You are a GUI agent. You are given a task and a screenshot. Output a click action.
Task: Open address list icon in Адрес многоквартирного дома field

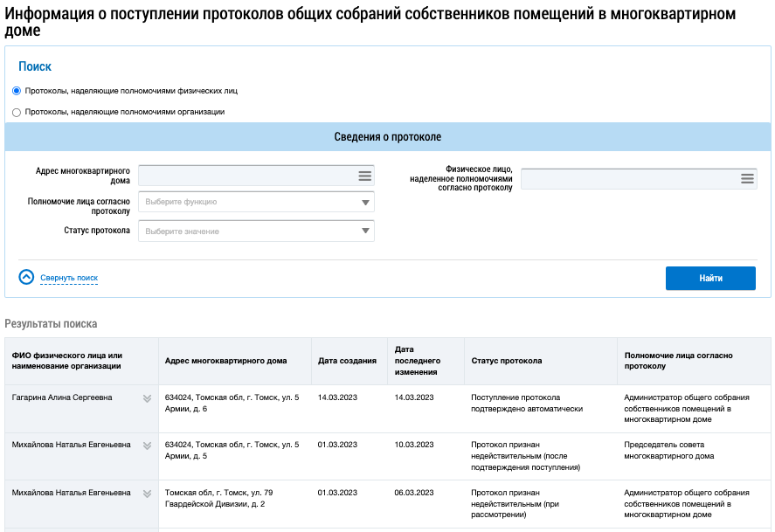364,176
